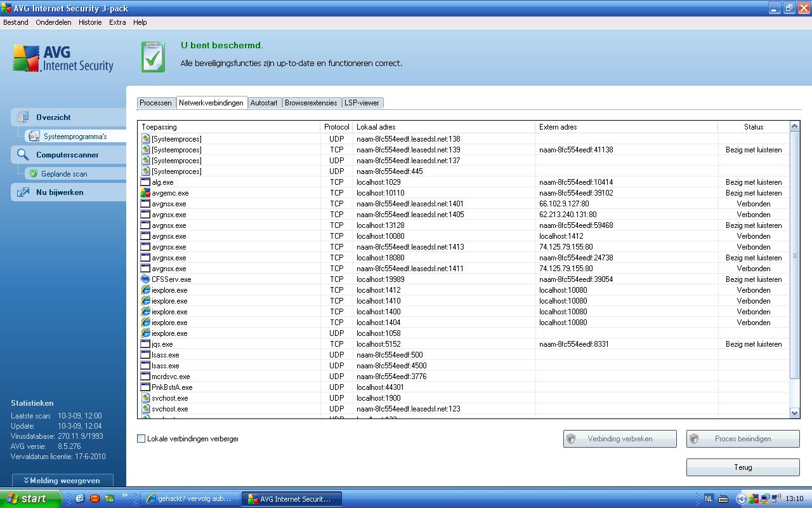The height and width of the screenshot is (508, 812).
Task: Sort the list by Lokaal adres column
Action: [x=444, y=127]
